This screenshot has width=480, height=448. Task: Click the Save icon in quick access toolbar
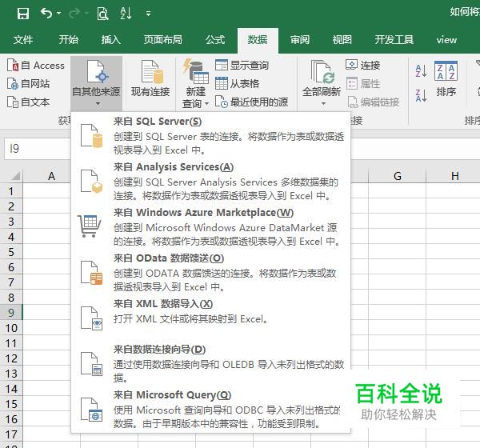pos(23,14)
